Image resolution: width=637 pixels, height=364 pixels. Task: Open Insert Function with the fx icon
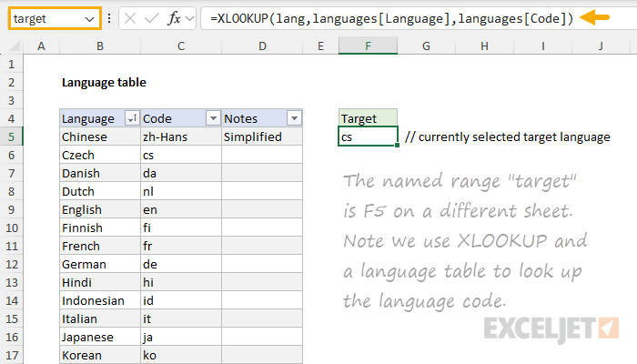click(x=175, y=19)
